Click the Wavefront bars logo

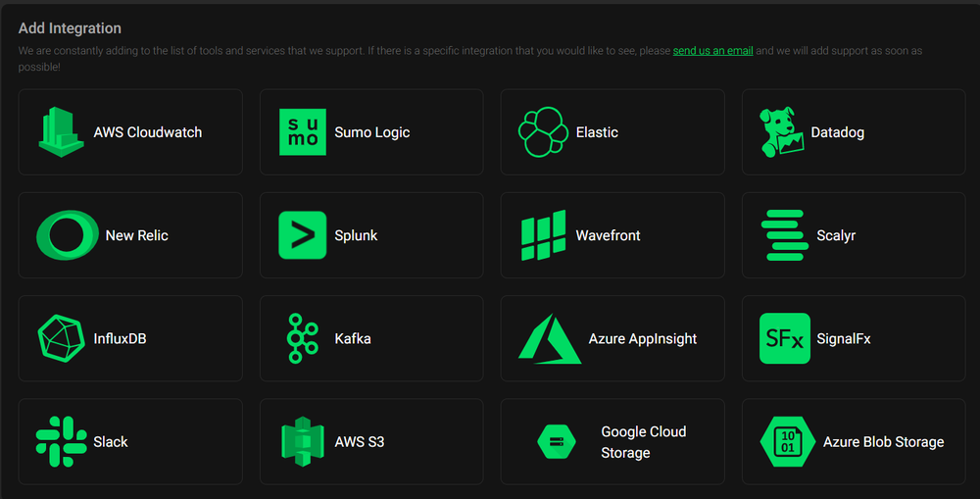[543, 235]
